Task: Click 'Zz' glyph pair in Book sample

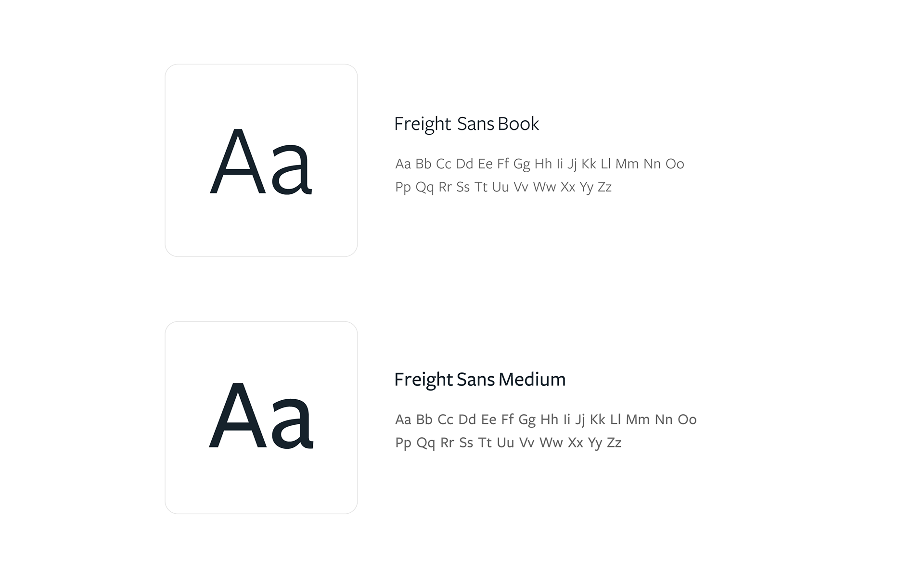Action: click(604, 187)
